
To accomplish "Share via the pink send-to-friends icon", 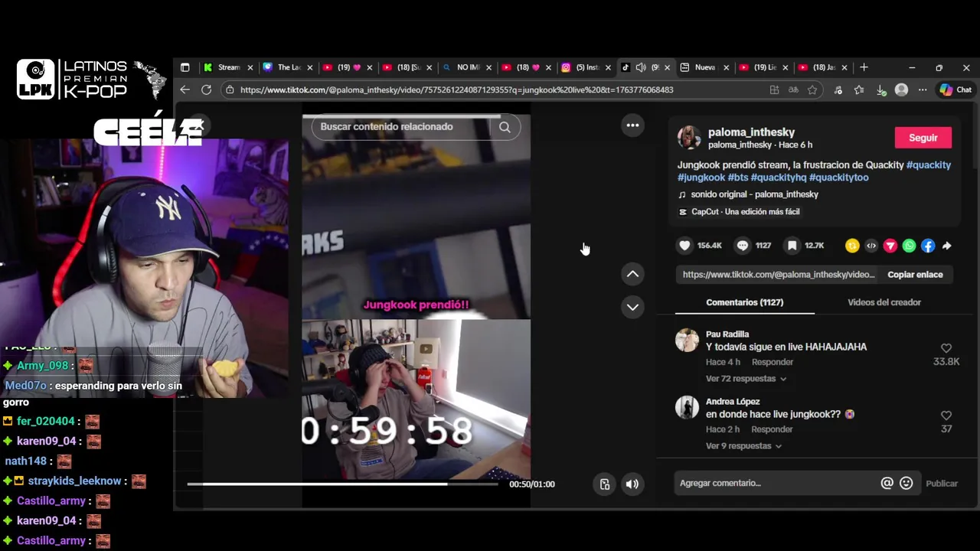I will coord(890,246).
